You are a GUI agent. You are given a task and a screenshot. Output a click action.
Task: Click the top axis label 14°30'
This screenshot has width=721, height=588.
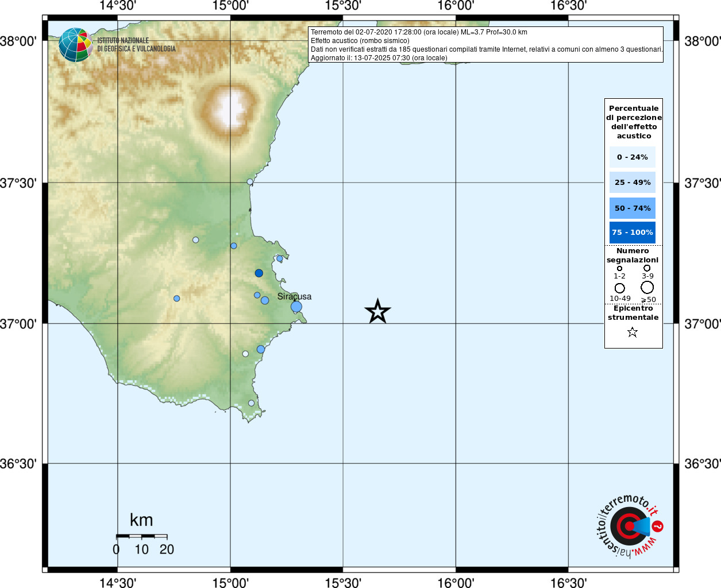[x=118, y=6]
